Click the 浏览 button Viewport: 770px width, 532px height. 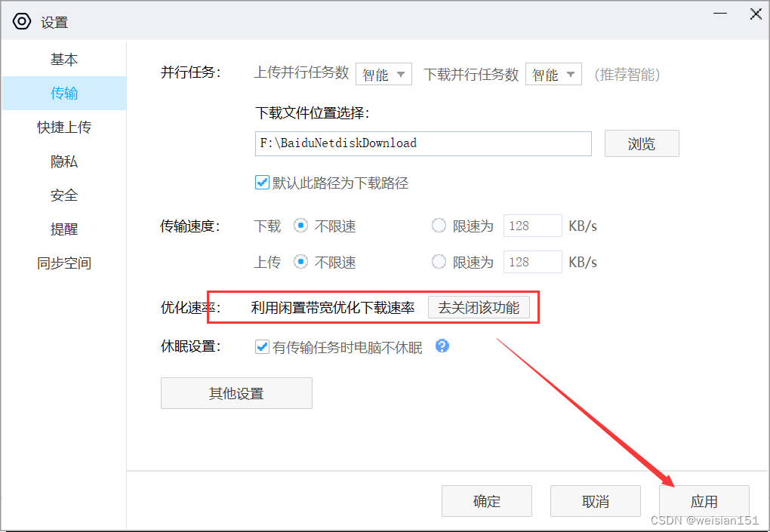(x=642, y=143)
